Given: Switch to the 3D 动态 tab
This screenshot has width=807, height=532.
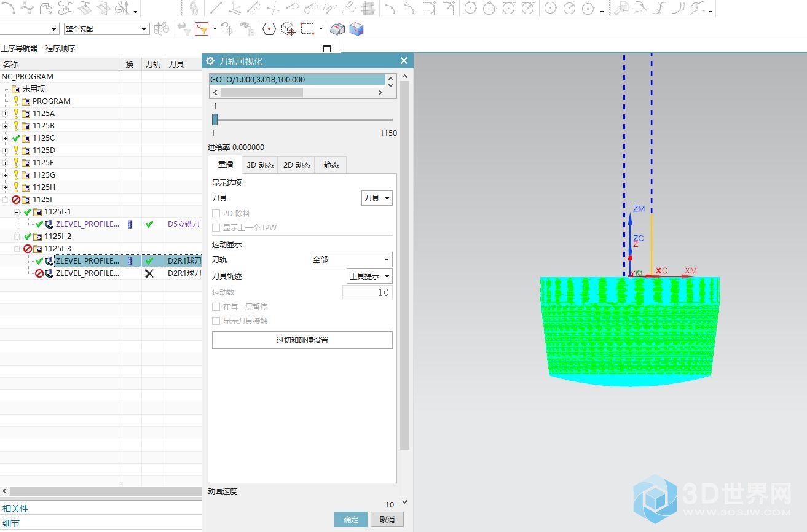Looking at the screenshot, I should click(260, 165).
